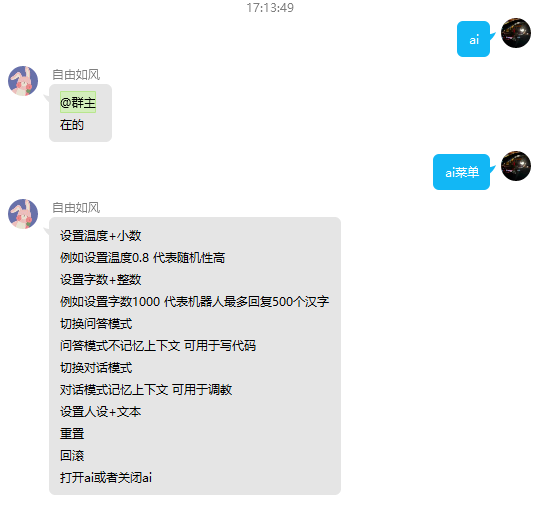Click the 17:13:49 timestamp

tap(270, 8)
